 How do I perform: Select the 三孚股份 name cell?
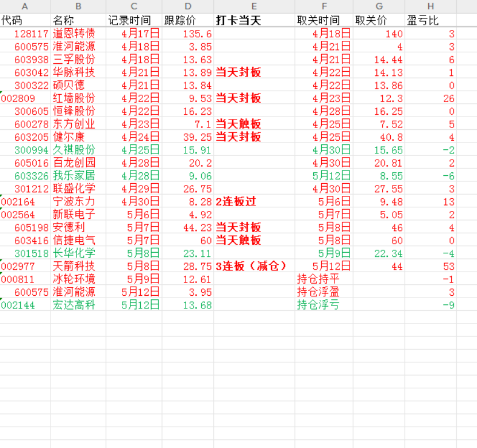[x=78, y=59]
